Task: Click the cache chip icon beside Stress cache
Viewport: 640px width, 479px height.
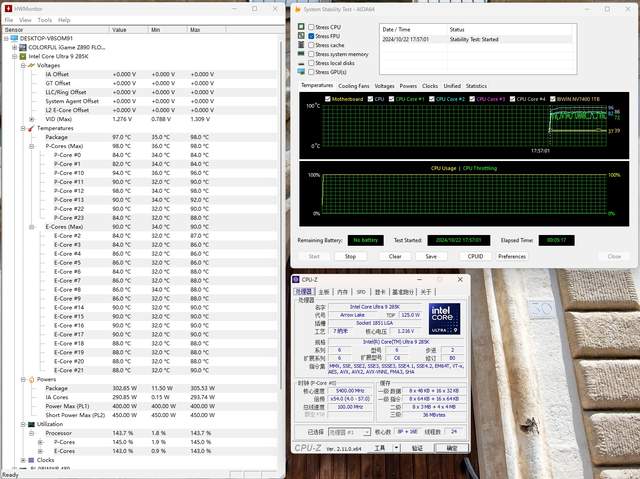Action: tap(301, 45)
